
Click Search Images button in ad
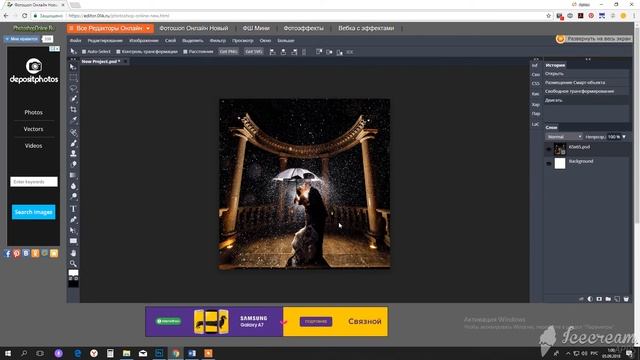click(x=33, y=212)
